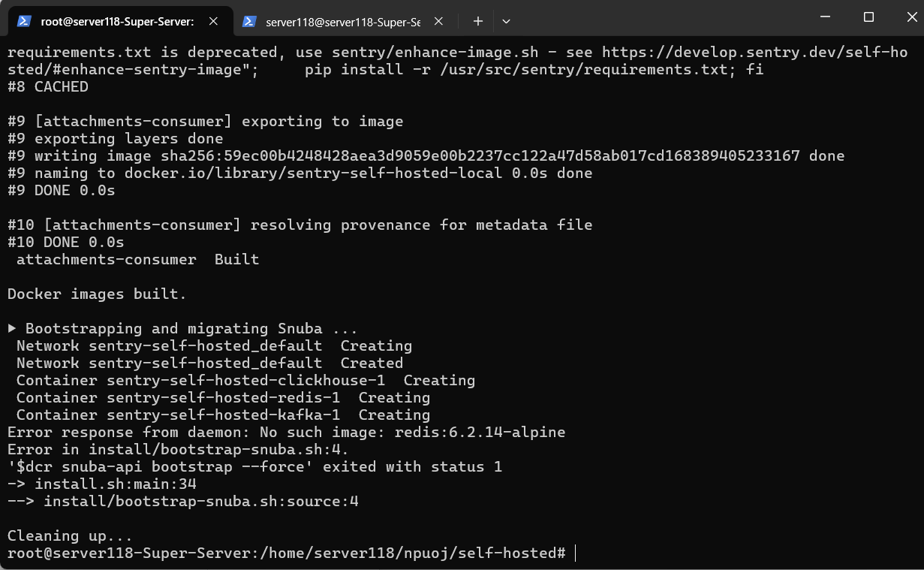
Task: Click the "Cleaning up..." output line
Action: 70,536
